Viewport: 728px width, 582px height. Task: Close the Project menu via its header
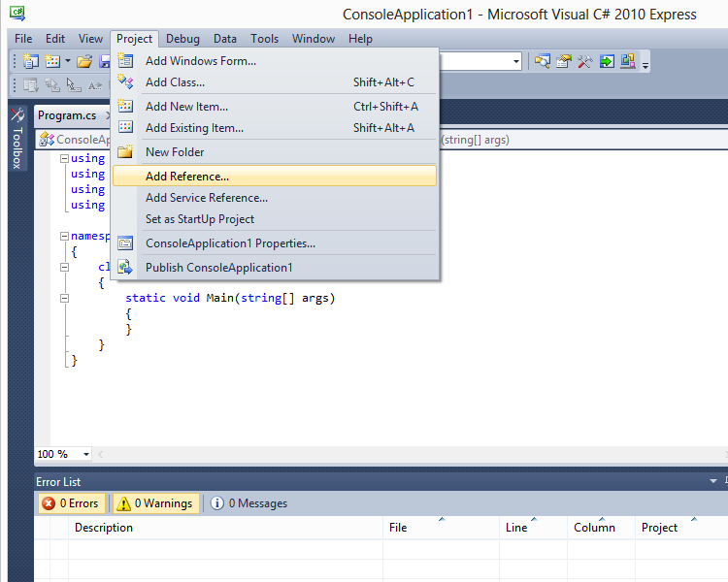pos(134,39)
